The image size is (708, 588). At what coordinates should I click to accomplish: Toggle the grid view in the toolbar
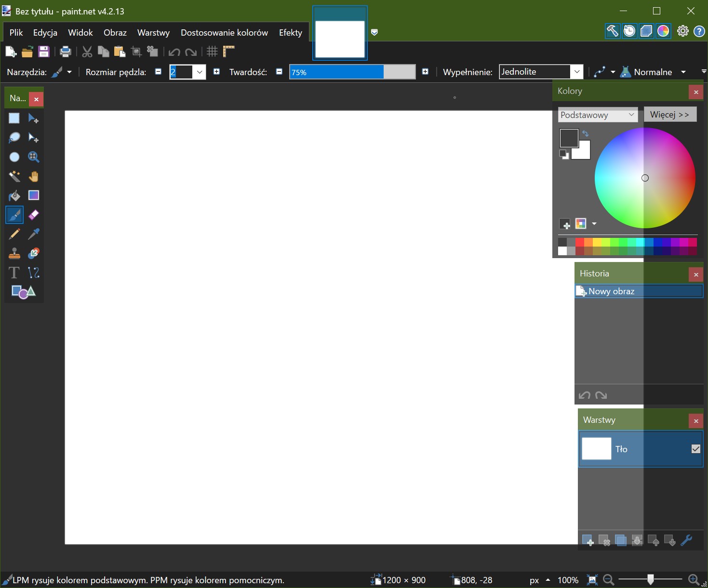(212, 51)
